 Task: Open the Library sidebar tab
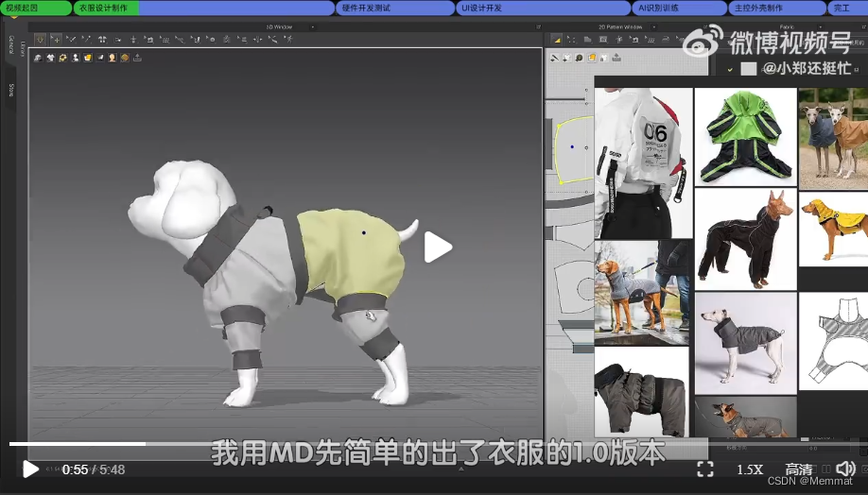tap(23, 49)
